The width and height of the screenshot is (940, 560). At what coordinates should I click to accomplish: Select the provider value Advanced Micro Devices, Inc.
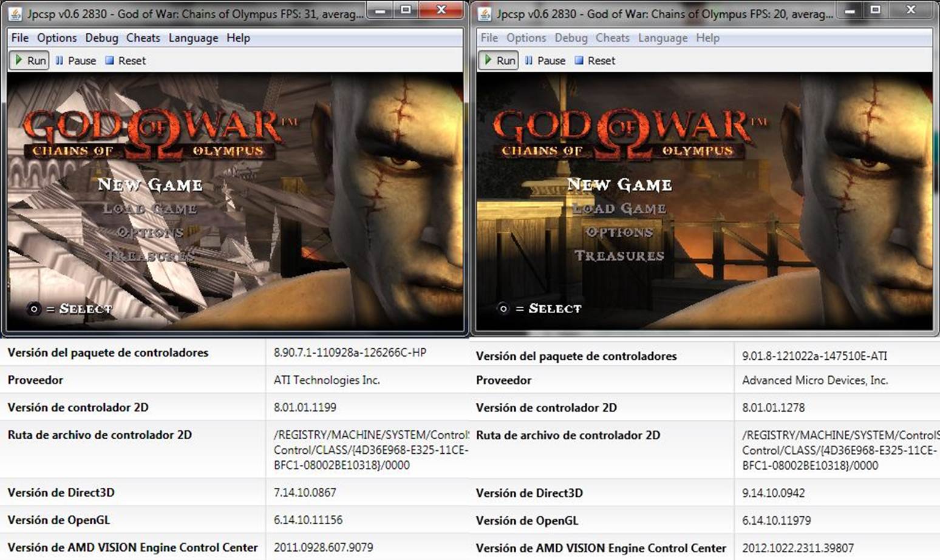click(x=815, y=380)
